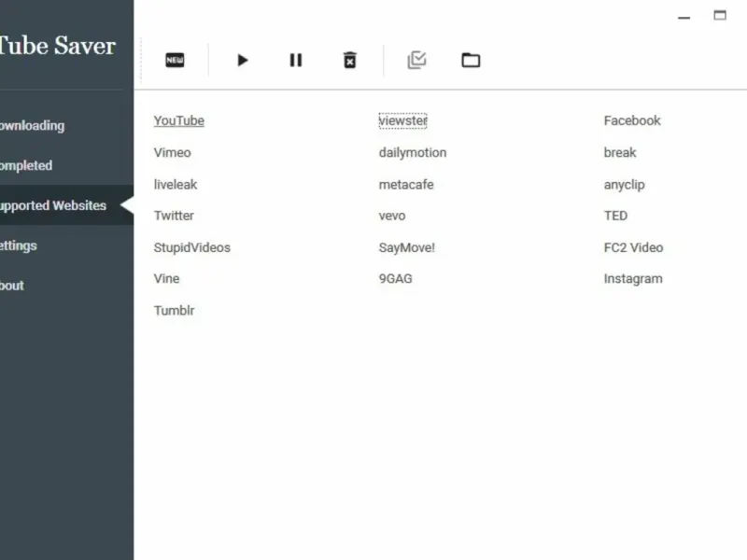Open the YouTube website link

(179, 121)
